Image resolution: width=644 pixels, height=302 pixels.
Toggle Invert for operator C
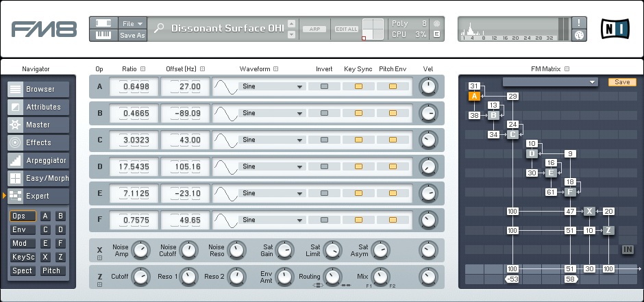(x=324, y=140)
